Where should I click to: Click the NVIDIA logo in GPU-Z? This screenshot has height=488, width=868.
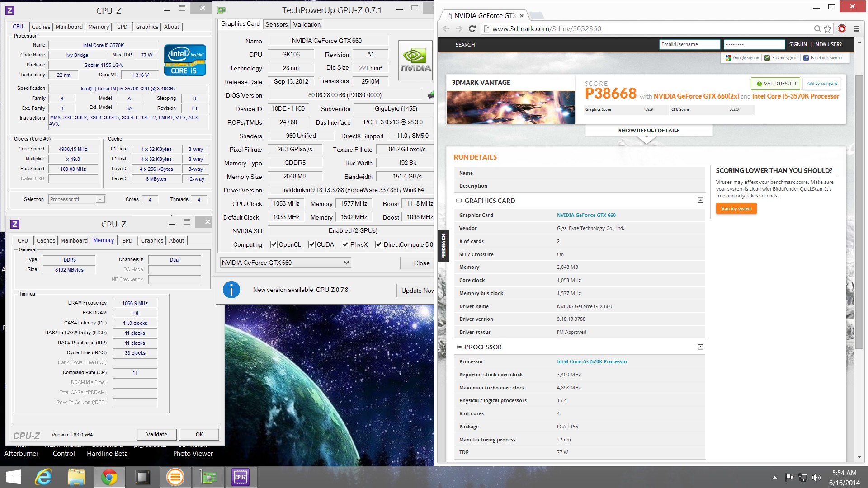coord(415,61)
